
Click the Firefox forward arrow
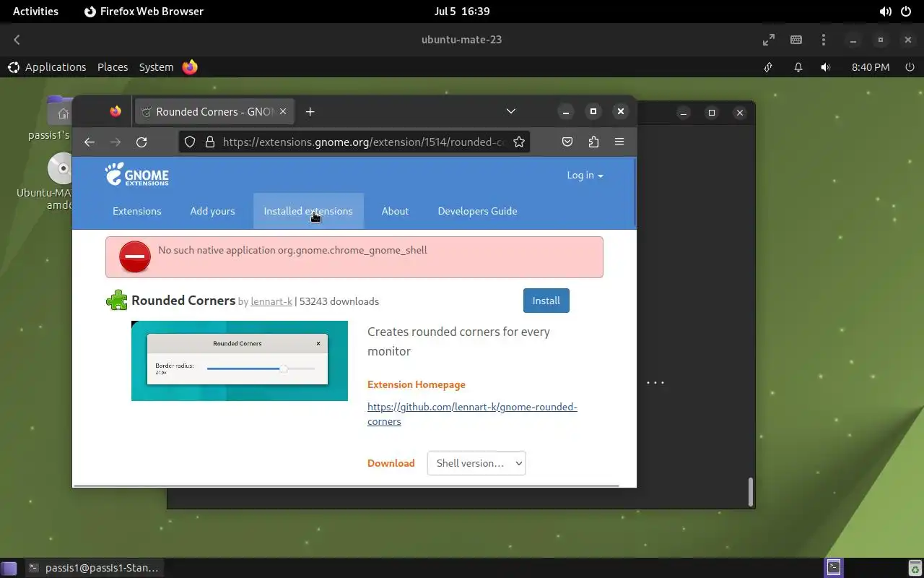point(115,142)
